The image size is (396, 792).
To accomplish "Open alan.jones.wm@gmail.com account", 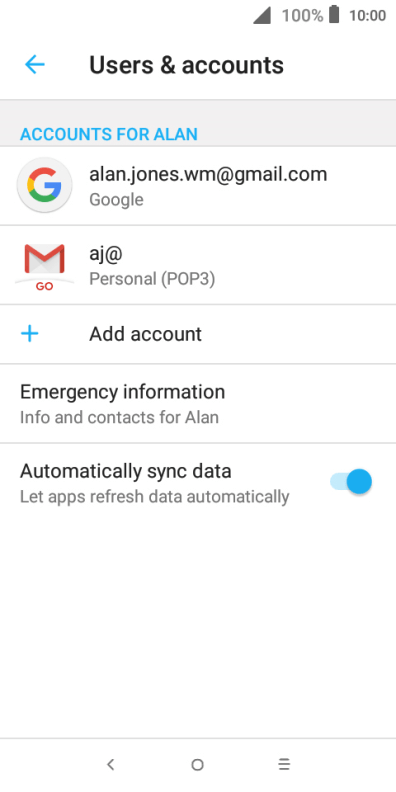I will click(198, 186).
